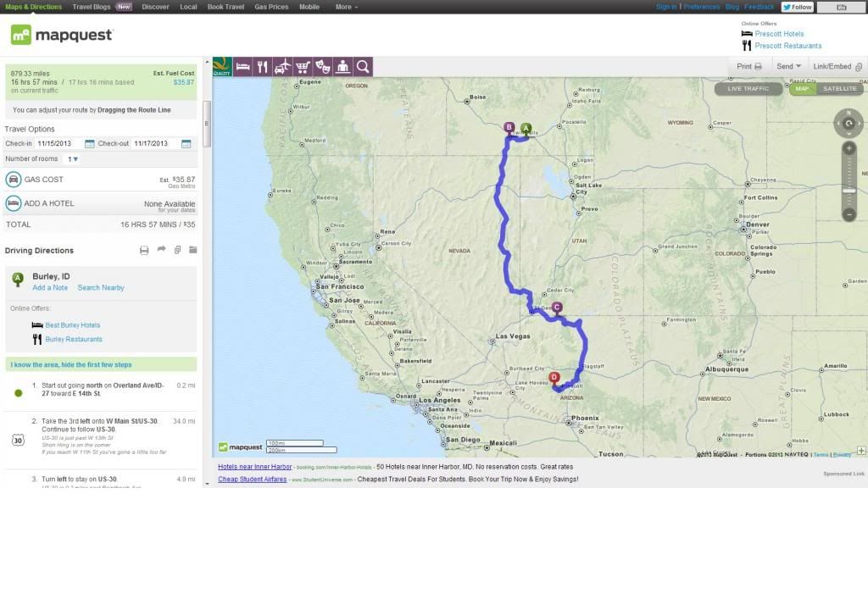Click the MapQuest logo
The image size is (868, 610).
[62, 35]
